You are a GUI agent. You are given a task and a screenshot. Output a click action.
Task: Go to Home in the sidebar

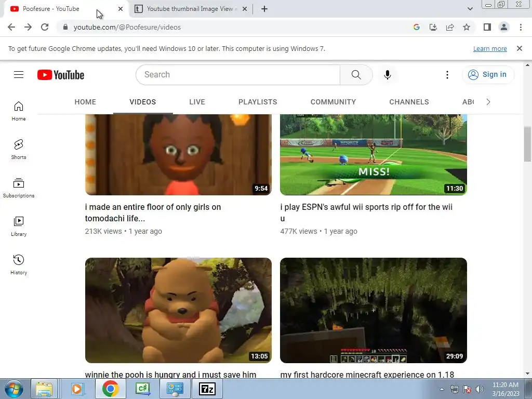(x=19, y=111)
